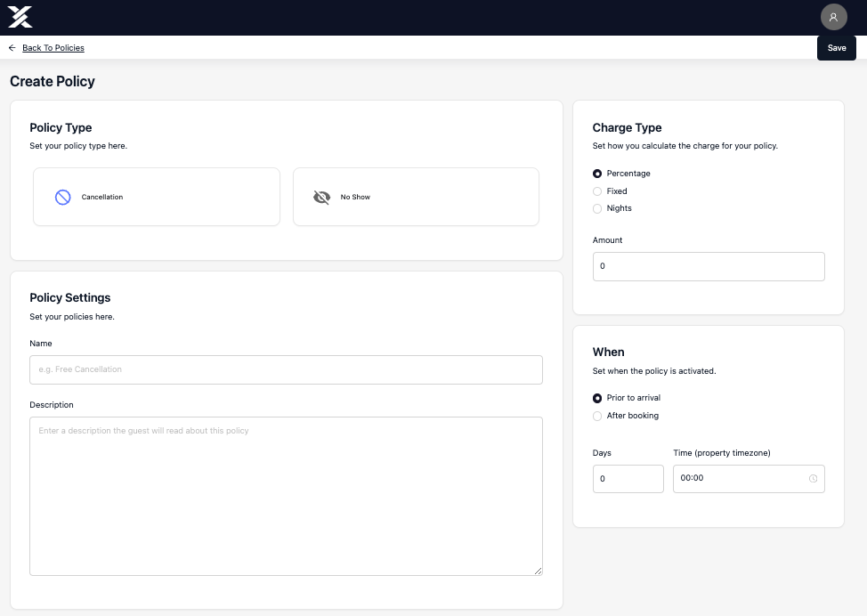Focus the policy Name field
Viewport: 867px width, 616px height.
point(286,369)
